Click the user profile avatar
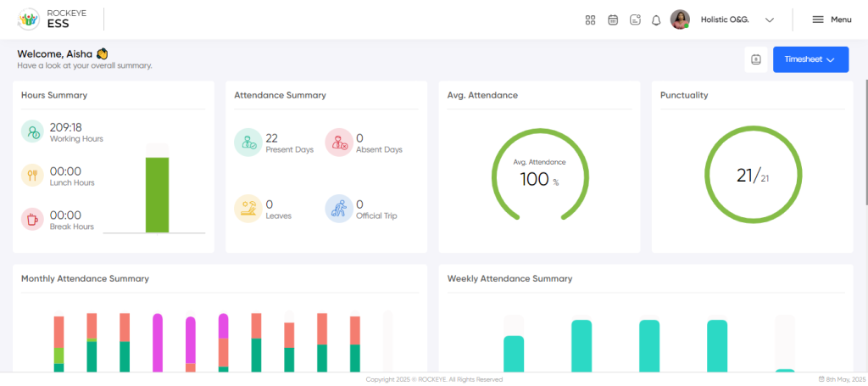868x386 pixels. (680, 20)
